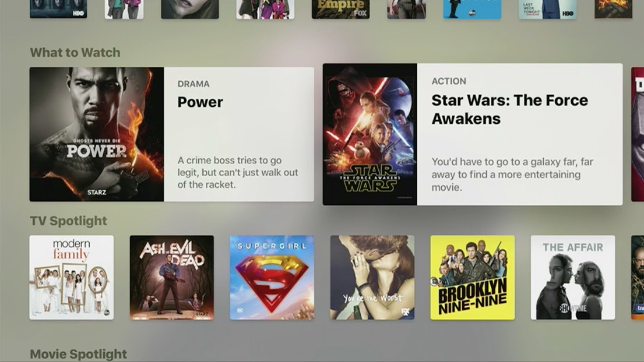
Task: Open the You're the Worst tile
Action: point(372,278)
